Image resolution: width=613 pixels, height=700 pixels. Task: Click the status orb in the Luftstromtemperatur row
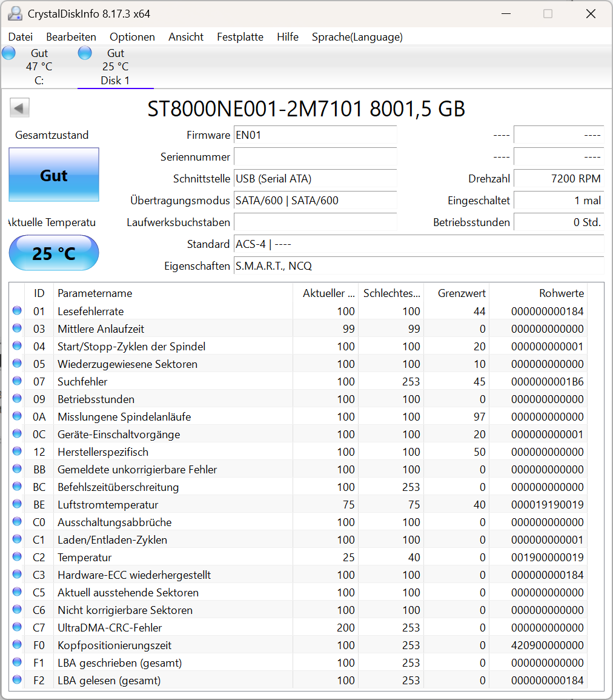pyautogui.click(x=17, y=504)
